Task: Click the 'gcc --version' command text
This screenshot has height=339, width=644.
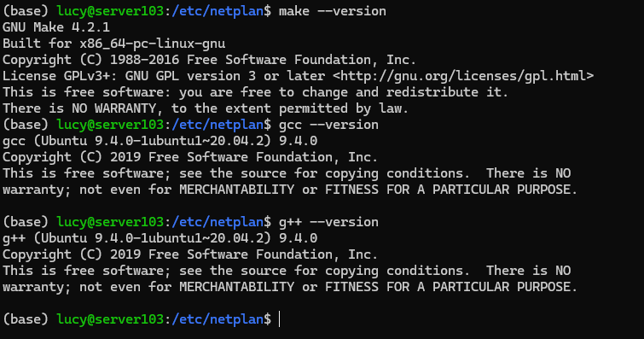Action: (328, 125)
